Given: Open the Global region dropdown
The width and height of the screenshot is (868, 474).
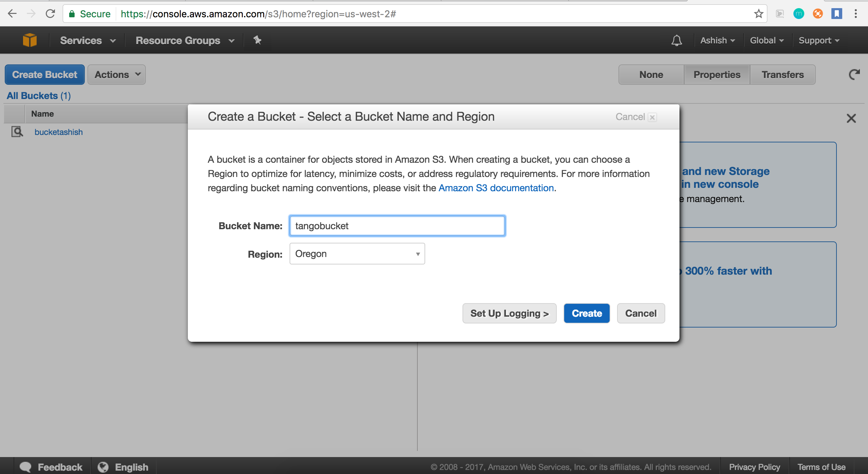Looking at the screenshot, I should click(x=767, y=41).
